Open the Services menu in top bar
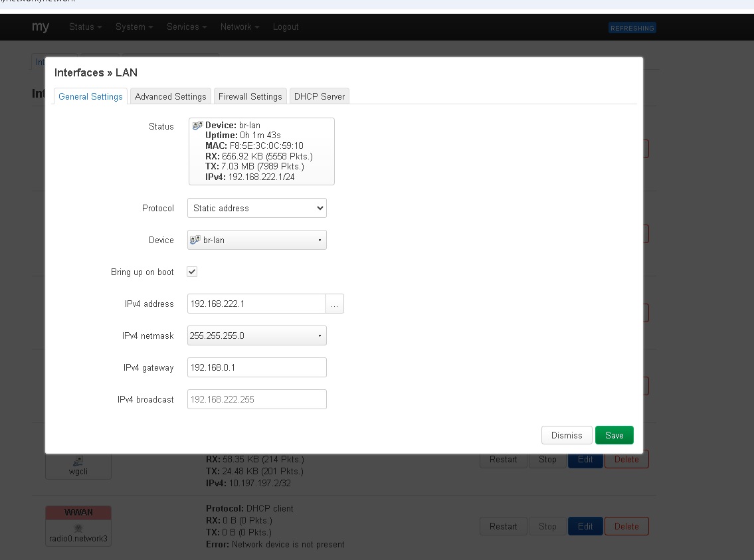 [x=187, y=27]
